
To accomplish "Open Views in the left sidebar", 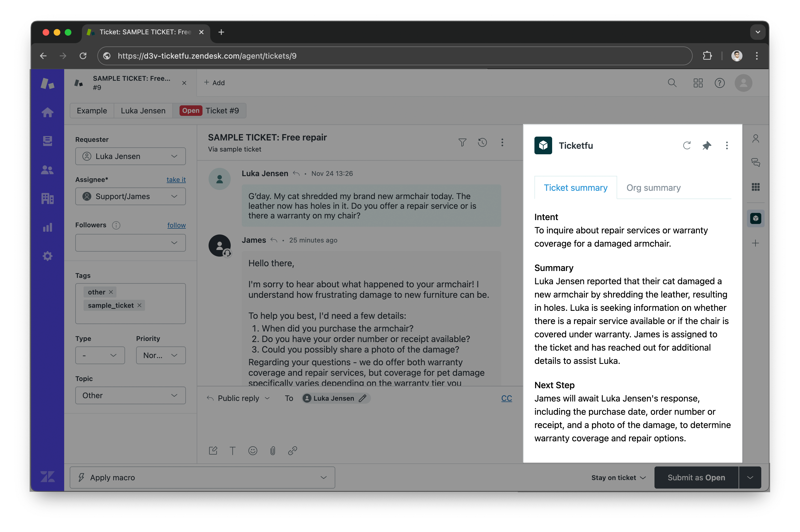I will [48, 141].
